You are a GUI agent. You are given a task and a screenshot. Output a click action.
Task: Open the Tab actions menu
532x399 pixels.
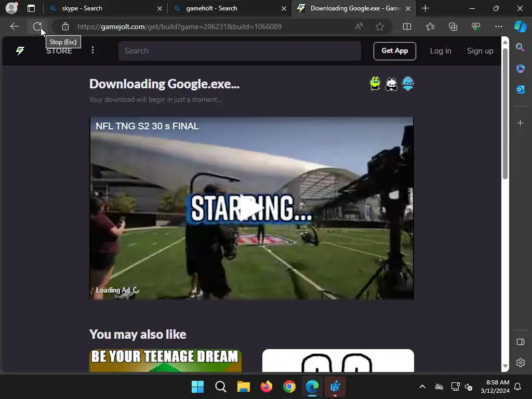tap(31, 8)
